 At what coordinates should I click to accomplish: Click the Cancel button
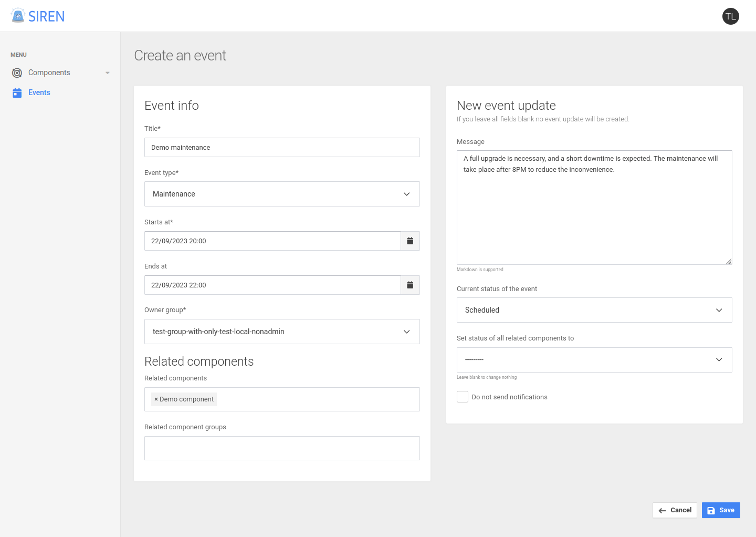675,510
